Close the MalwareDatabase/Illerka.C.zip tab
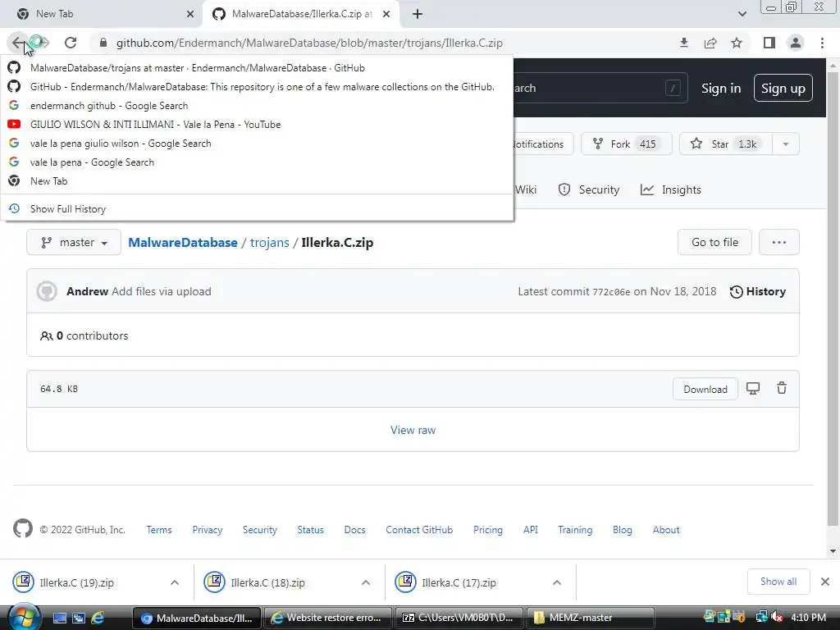The image size is (840, 630). tap(386, 14)
